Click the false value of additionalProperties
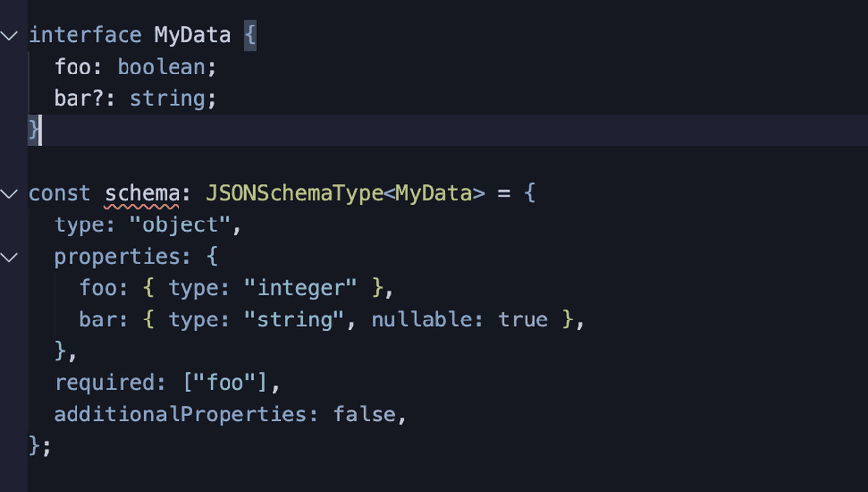 coord(365,415)
